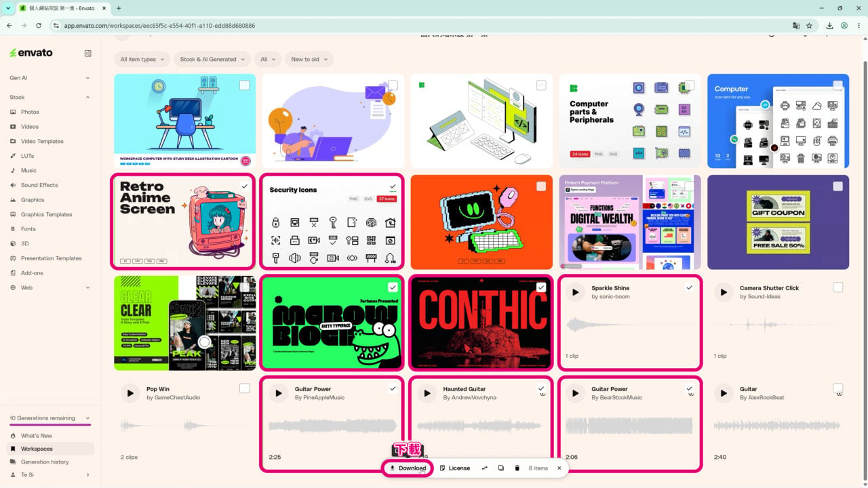Open Sound Effects category
This screenshot has height=488, width=868.
[39, 185]
